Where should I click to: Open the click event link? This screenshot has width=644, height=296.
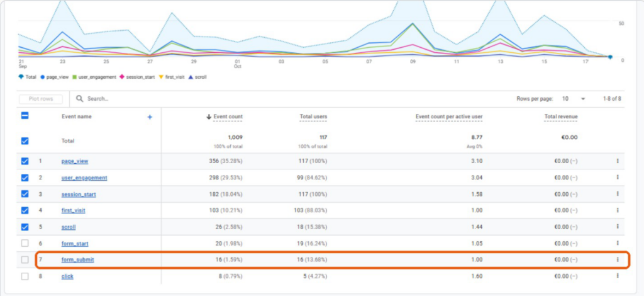pos(67,276)
